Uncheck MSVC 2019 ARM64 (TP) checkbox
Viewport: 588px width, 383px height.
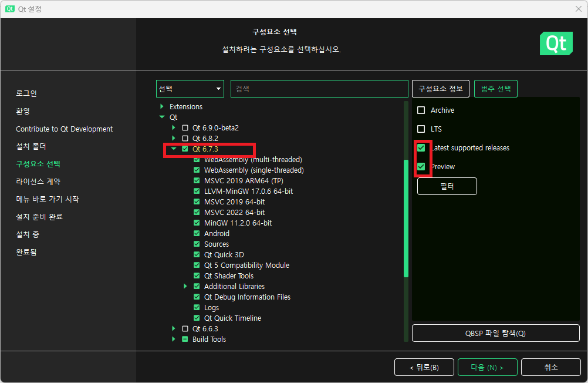point(197,180)
